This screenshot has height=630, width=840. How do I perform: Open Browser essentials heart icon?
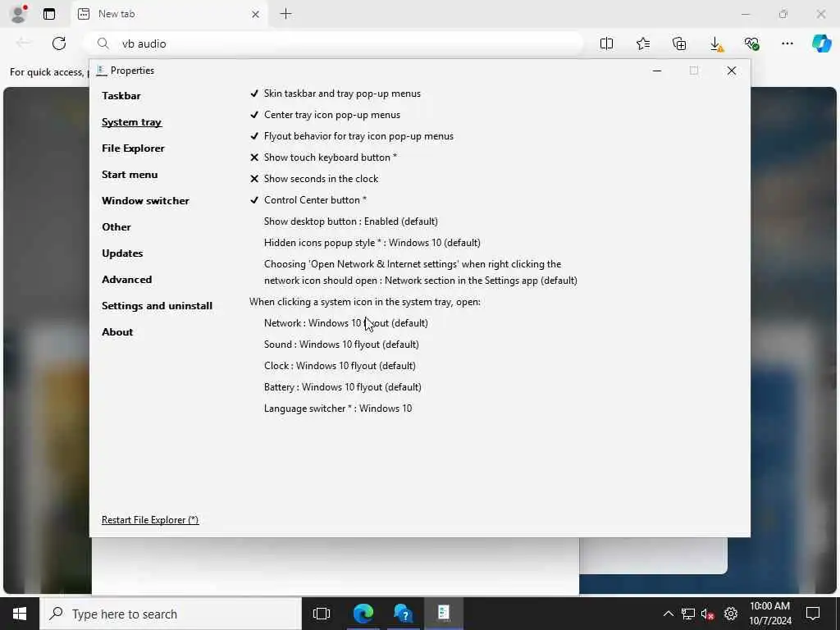point(751,43)
